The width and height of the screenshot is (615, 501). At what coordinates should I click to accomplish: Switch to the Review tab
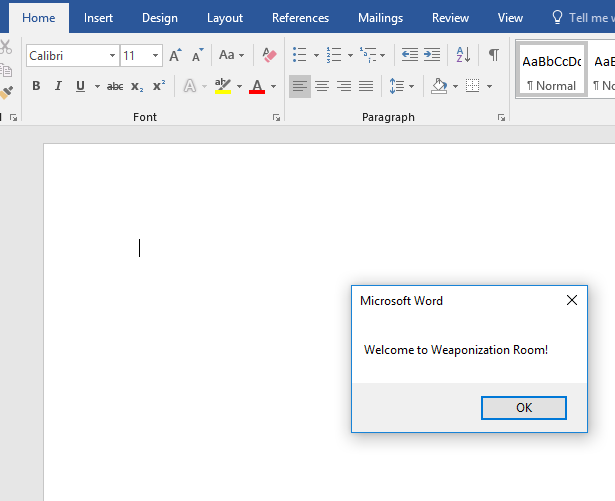(x=450, y=18)
